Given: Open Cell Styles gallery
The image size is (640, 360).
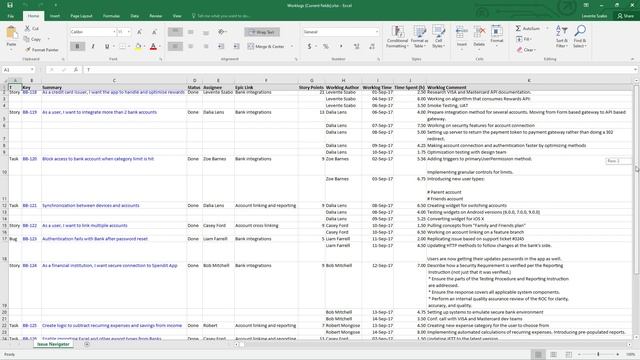Looking at the screenshot, I should tap(438, 37).
